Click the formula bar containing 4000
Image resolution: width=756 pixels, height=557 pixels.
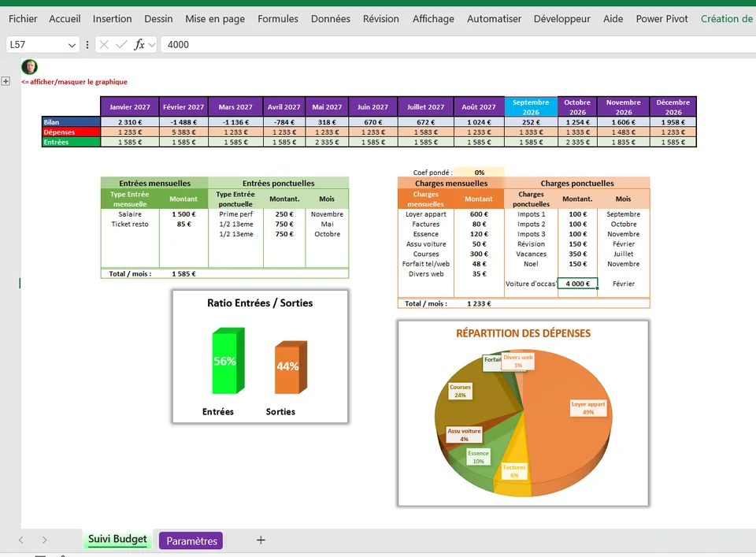(458, 45)
